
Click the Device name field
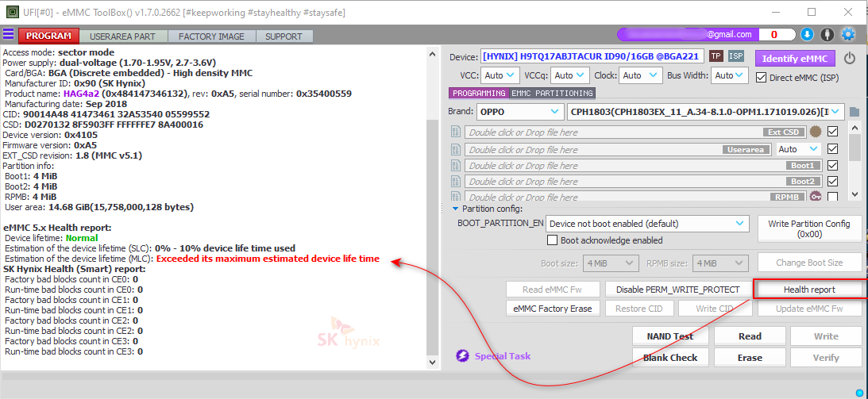[592, 56]
